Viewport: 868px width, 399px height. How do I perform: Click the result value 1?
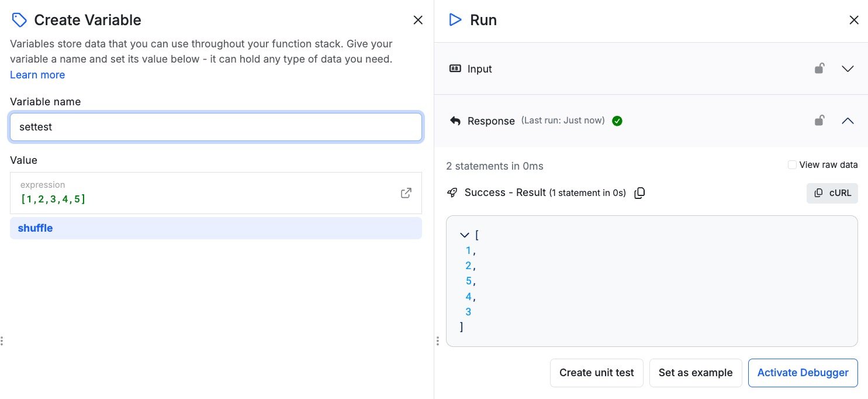469,251
